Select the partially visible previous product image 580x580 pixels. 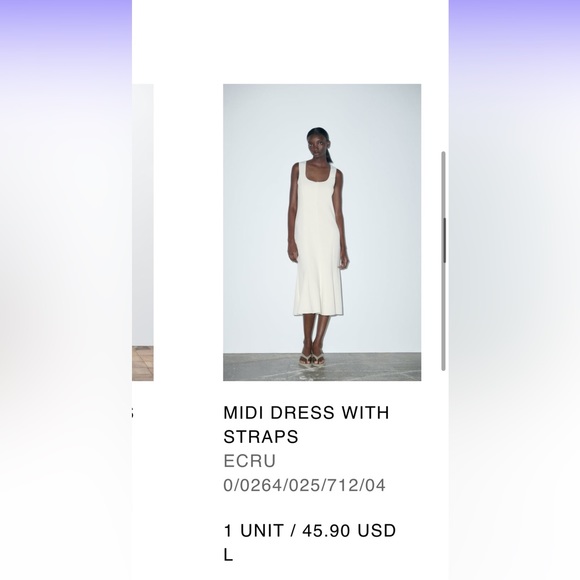pyautogui.click(x=143, y=232)
